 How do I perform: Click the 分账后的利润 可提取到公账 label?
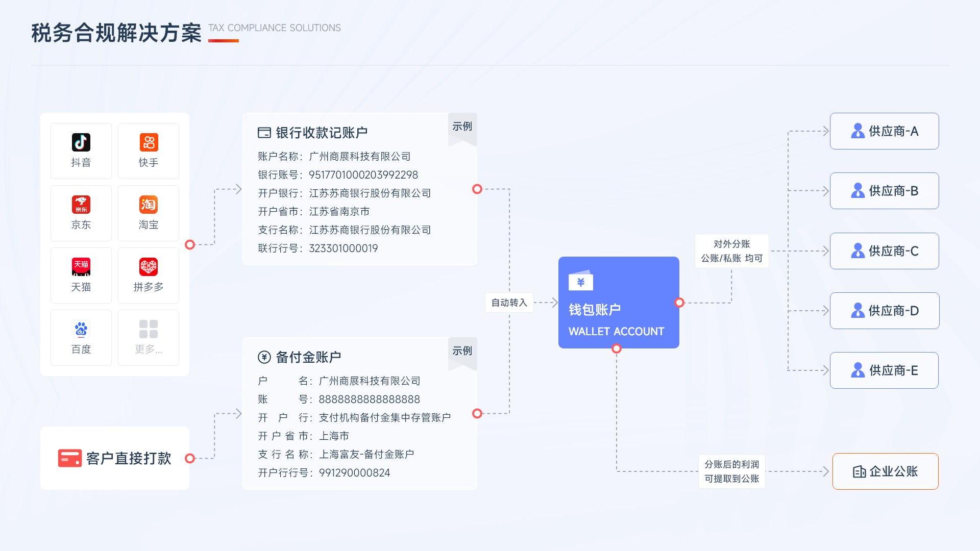731,471
